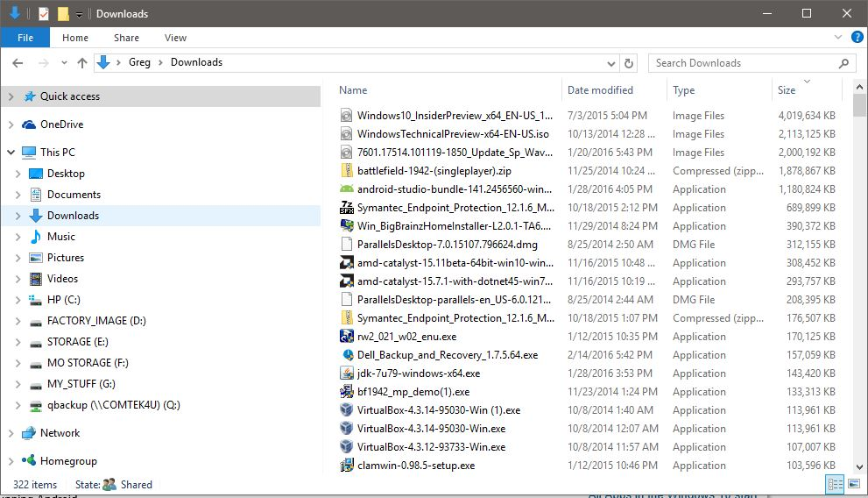The height and width of the screenshot is (498, 868).
Task: Sort by the Date modified column
Action: point(600,90)
